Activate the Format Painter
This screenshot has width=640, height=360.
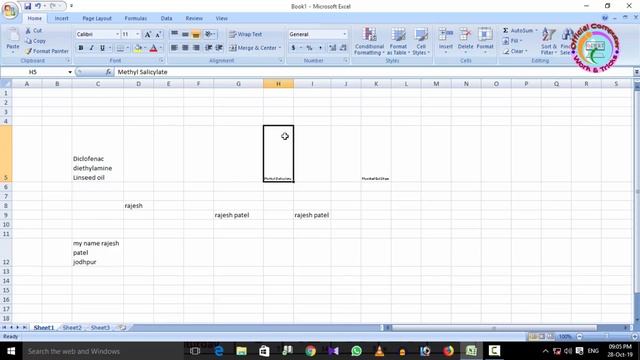47,51
